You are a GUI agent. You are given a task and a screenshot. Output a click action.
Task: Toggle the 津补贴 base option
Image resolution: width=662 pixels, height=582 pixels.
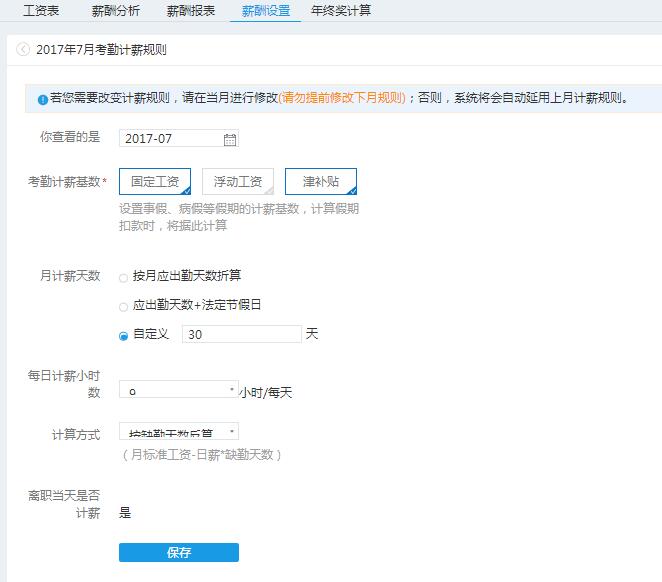320,182
